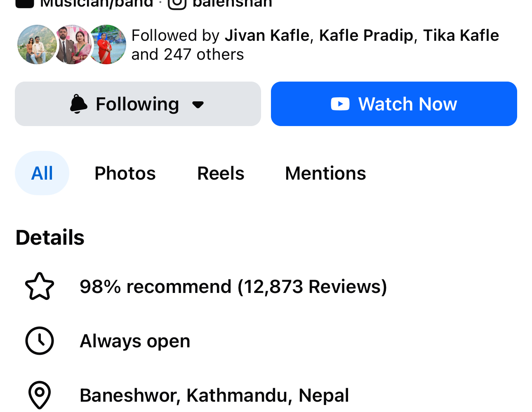Tap the first follower profile picture
This screenshot has width=532, height=412.
(x=35, y=44)
